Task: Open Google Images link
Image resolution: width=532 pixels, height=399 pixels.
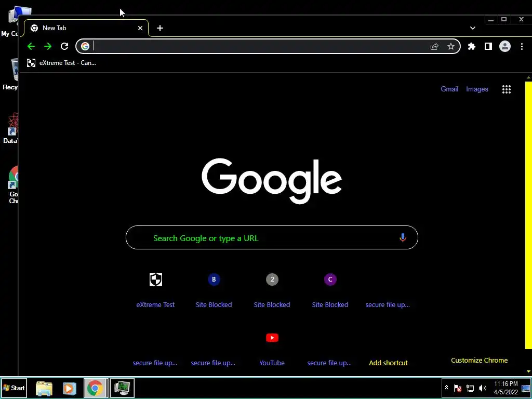Action: (477, 89)
